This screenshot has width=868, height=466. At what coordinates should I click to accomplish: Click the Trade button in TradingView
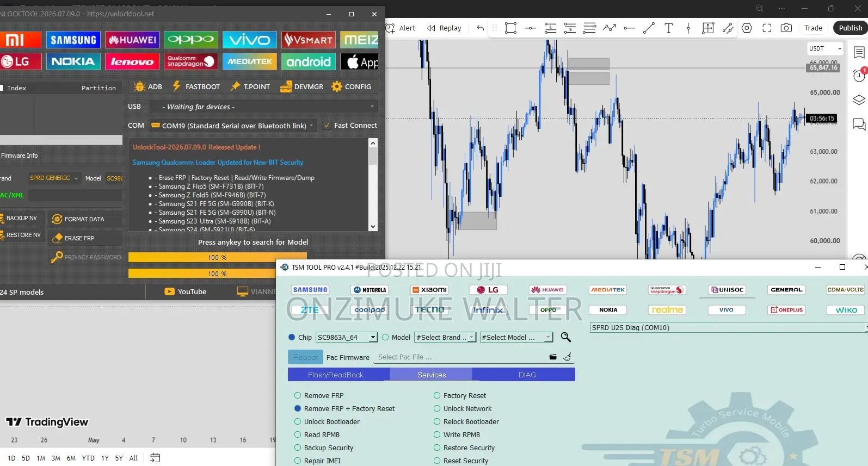pos(813,28)
